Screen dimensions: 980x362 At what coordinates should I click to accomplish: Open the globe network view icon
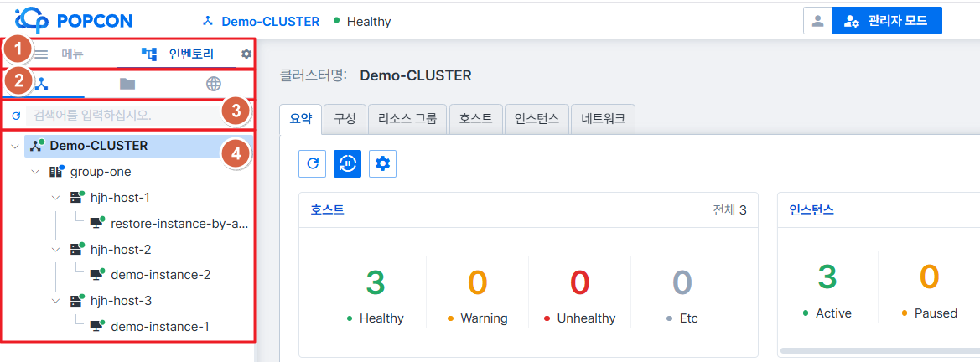[214, 84]
